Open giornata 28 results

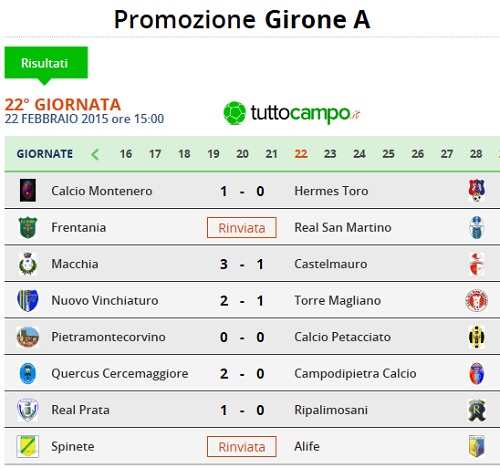tap(476, 154)
